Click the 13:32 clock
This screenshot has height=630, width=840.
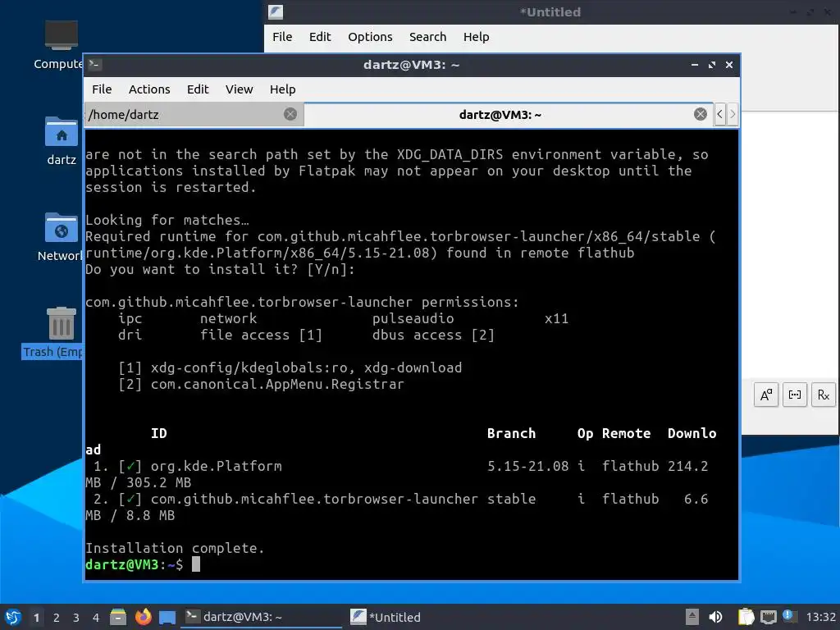(820, 617)
